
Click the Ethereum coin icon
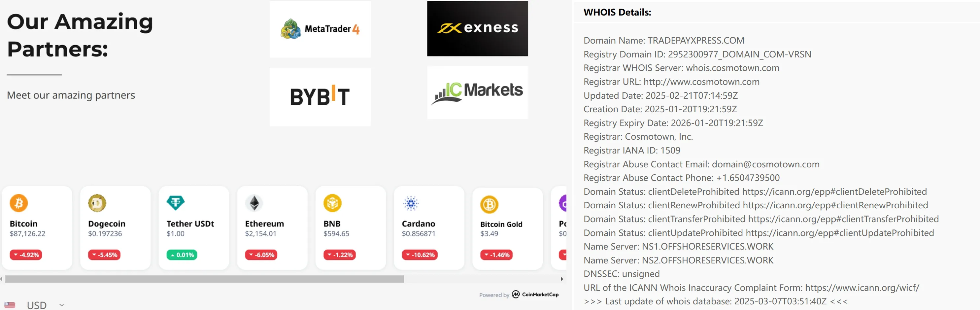[254, 203]
